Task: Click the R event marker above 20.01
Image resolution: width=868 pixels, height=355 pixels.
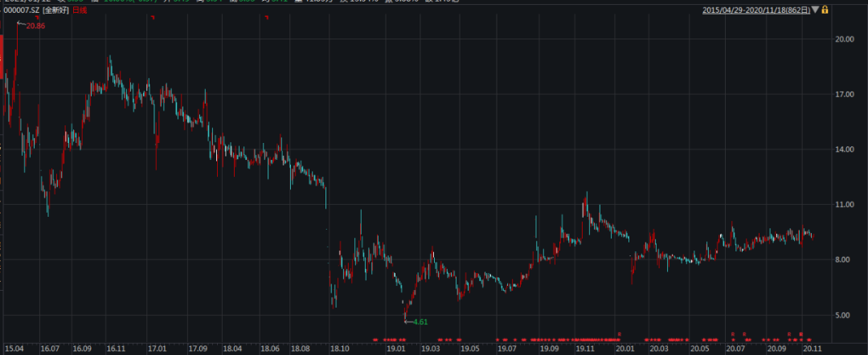Action: pyautogui.click(x=619, y=333)
